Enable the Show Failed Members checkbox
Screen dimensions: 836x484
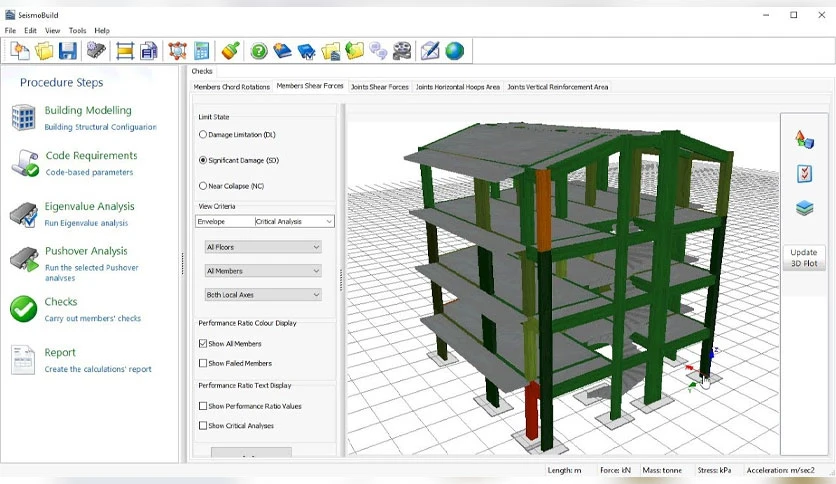(x=203, y=363)
